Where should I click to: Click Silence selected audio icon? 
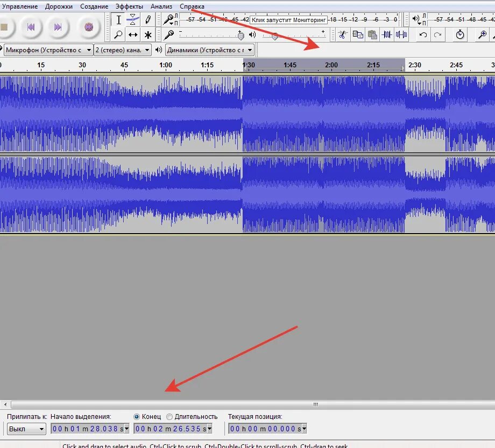(x=401, y=34)
